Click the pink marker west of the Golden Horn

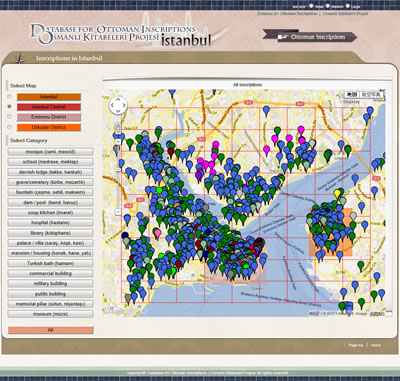point(157,233)
